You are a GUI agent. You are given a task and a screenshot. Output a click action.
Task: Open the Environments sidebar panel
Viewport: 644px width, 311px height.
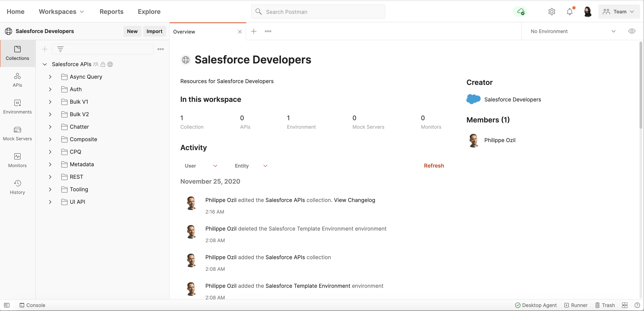pyautogui.click(x=17, y=107)
